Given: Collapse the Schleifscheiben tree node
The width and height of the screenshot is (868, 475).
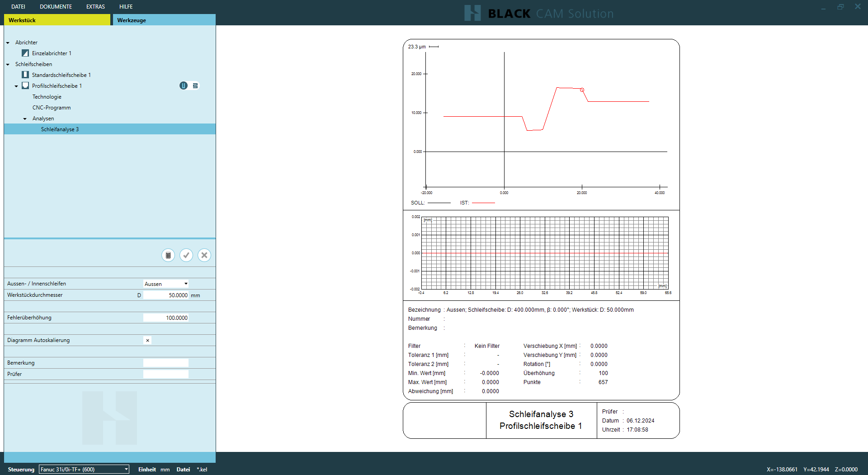Looking at the screenshot, I should [8, 64].
